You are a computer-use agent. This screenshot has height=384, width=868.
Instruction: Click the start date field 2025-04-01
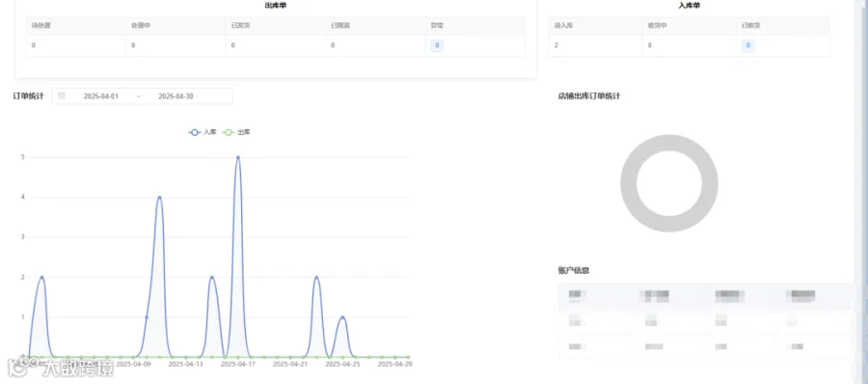point(100,96)
